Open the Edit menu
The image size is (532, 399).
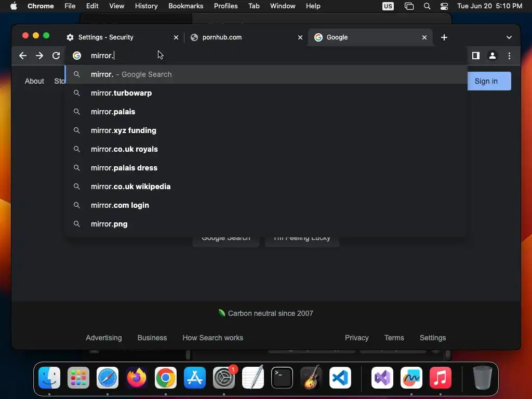92,6
